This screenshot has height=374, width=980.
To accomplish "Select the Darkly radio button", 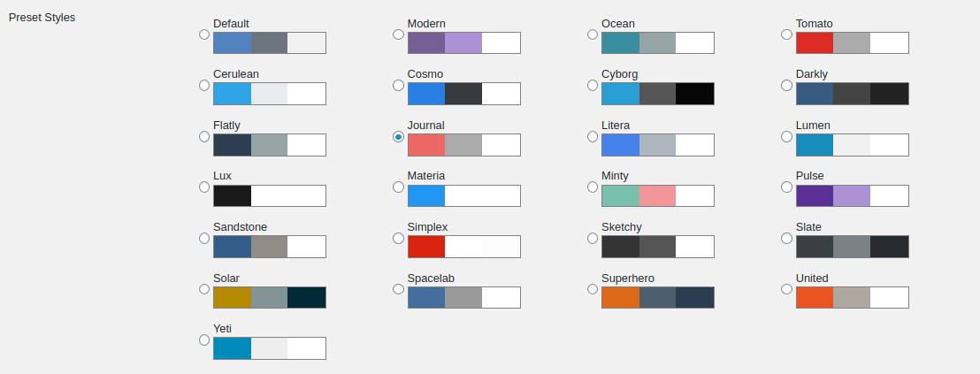I will (x=787, y=86).
